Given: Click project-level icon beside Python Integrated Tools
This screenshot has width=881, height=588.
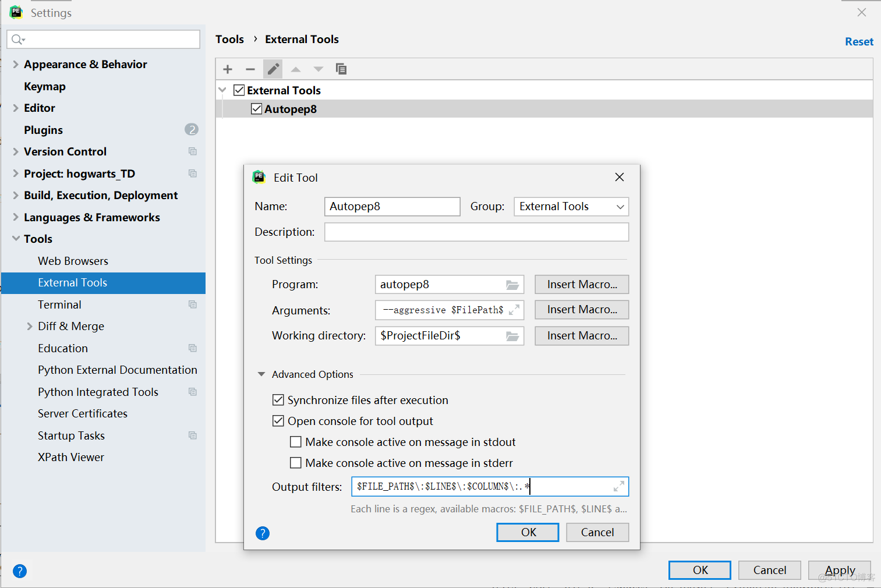Looking at the screenshot, I should 193,392.
